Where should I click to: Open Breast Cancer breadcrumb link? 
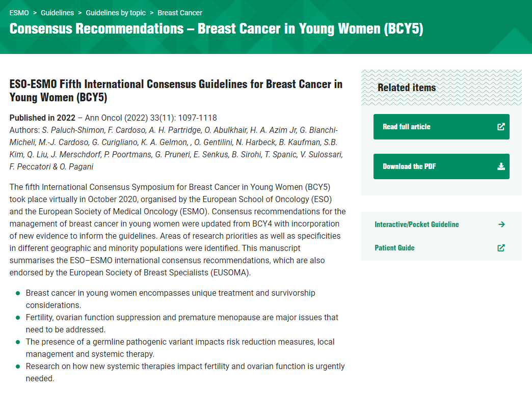(180, 13)
